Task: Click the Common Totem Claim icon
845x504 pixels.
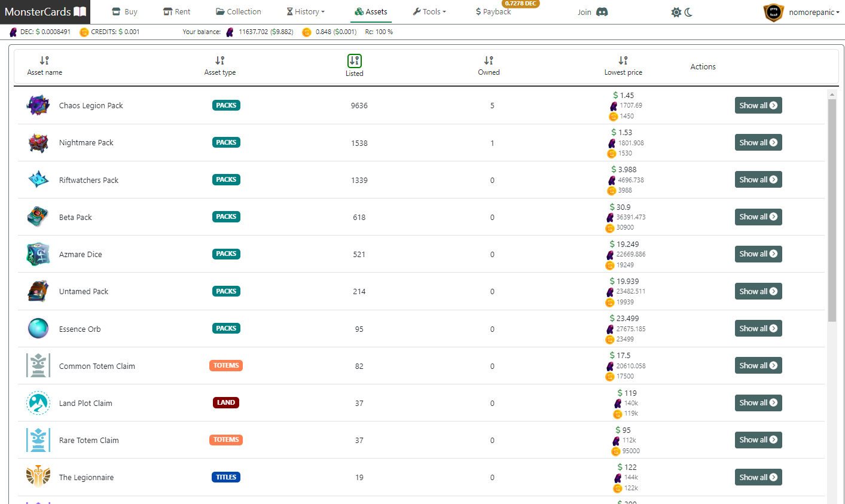Action: (38, 365)
